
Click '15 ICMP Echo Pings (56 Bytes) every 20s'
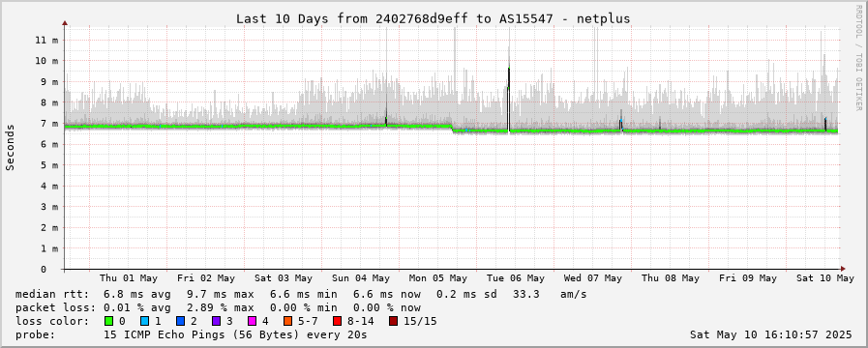235,334
